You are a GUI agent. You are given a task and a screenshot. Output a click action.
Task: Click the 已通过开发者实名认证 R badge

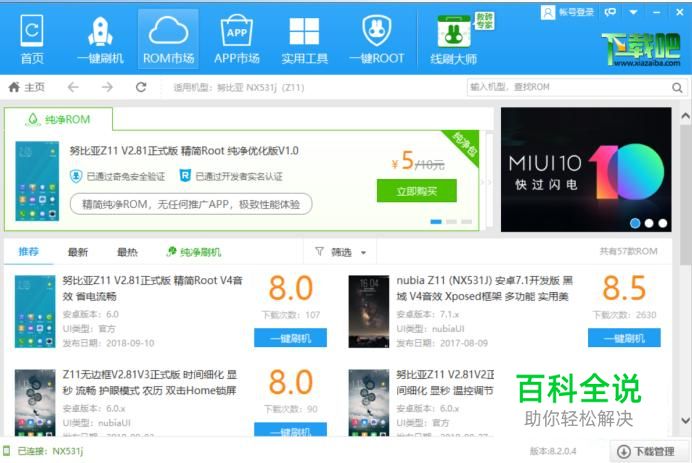[185, 176]
